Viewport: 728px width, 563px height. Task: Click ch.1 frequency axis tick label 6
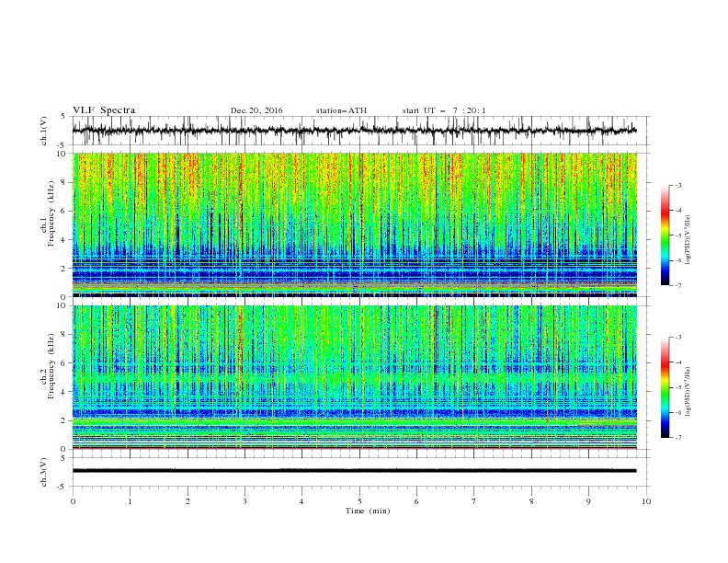pyautogui.click(x=64, y=212)
